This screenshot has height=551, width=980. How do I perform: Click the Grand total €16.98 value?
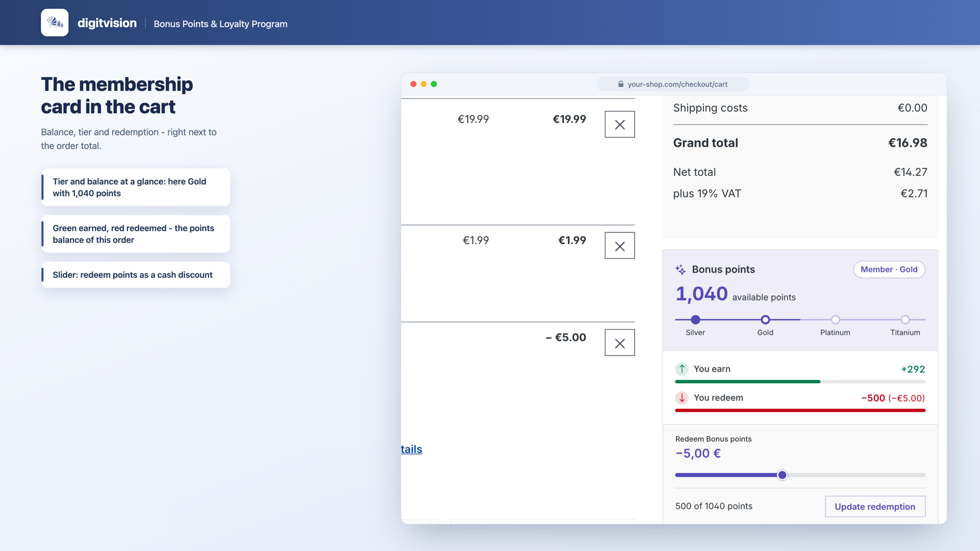(x=908, y=143)
